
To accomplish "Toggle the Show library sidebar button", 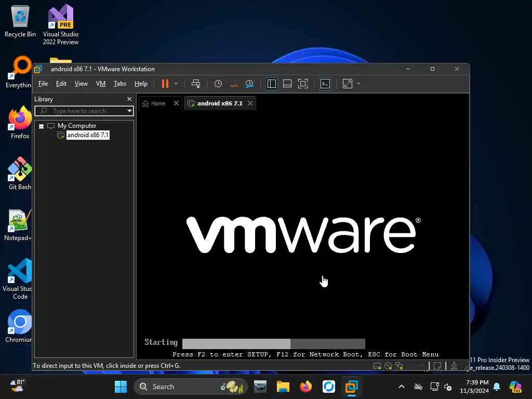I will click(x=271, y=84).
